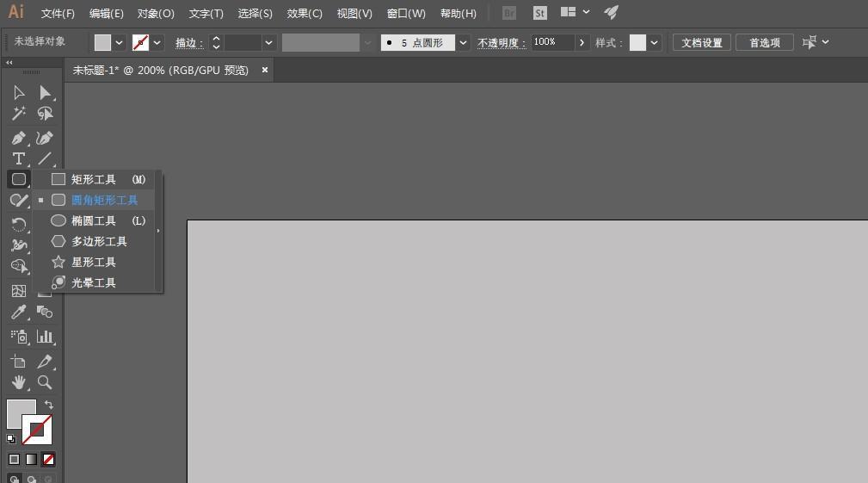This screenshot has height=483, width=868.
Task: Open Adobe Bridge via Br icon
Action: tap(509, 13)
